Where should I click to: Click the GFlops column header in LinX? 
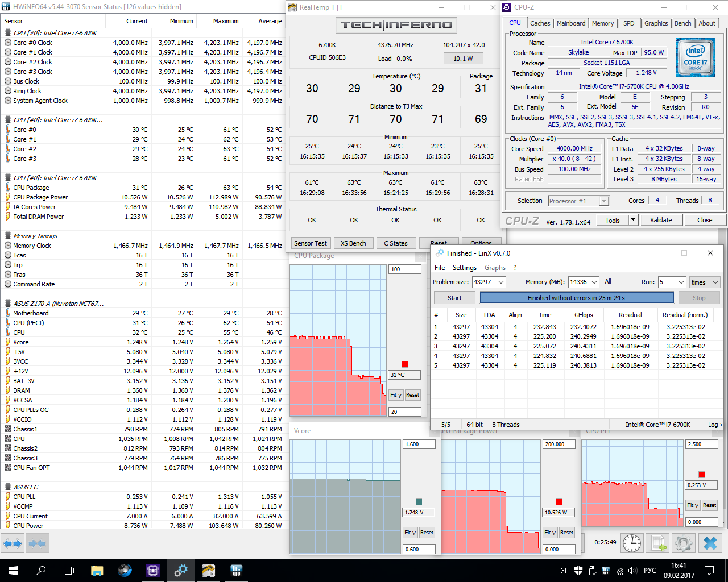[x=584, y=315]
